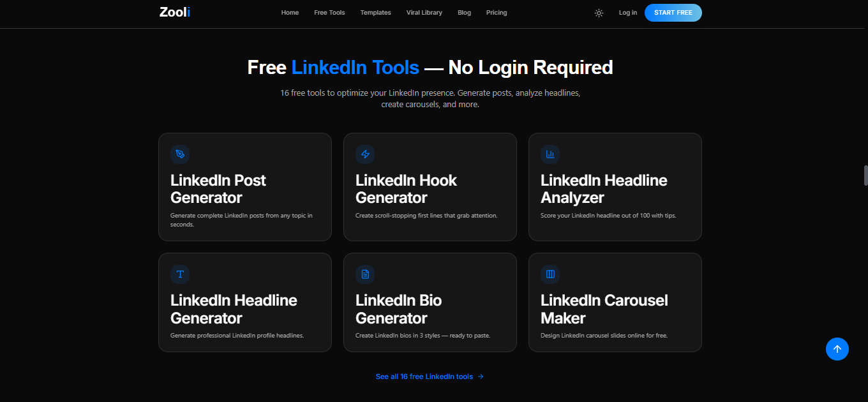868x402 pixels.
Task: Click the Carousel Maker columns icon
Action: 550,274
